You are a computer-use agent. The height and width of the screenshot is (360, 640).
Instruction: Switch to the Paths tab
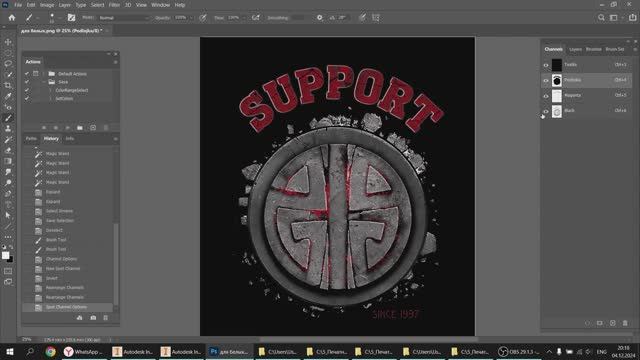(x=31, y=139)
